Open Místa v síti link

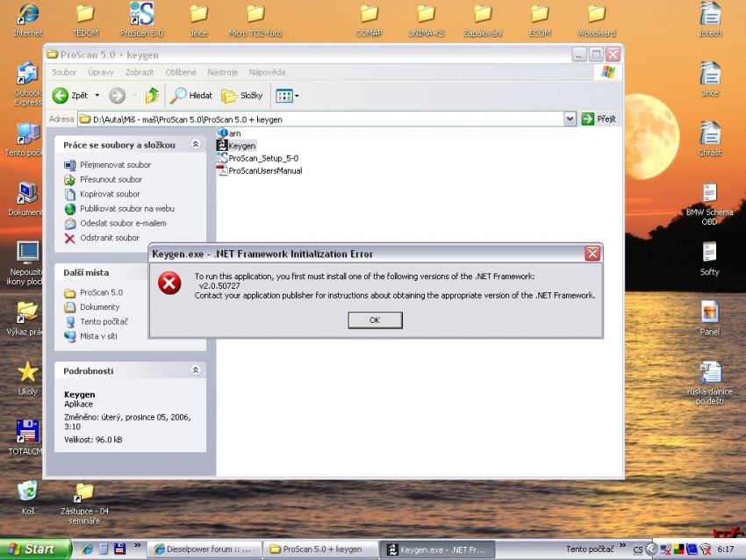(x=91, y=336)
